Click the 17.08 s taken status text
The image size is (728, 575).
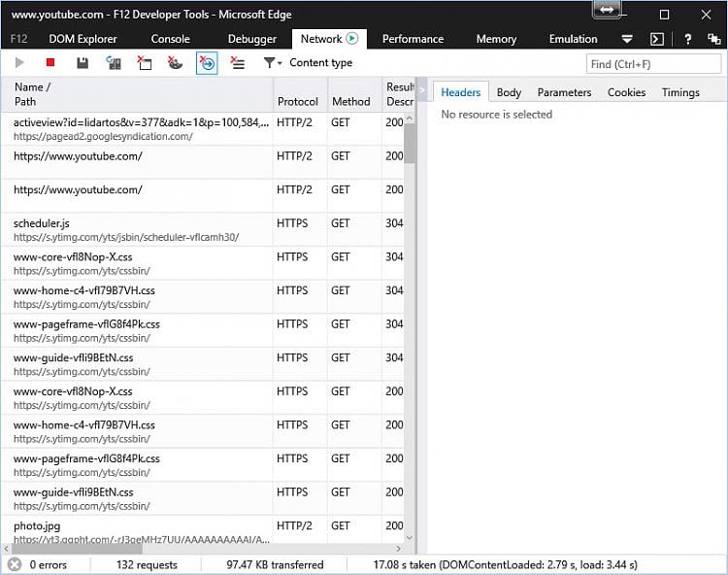click(x=505, y=564)
